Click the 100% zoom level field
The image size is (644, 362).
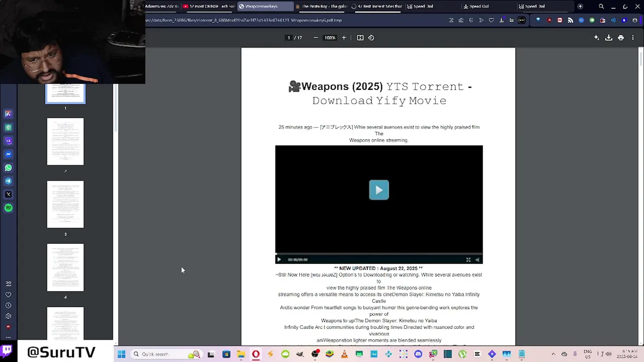pyautogui.click(x=330, y=38)
